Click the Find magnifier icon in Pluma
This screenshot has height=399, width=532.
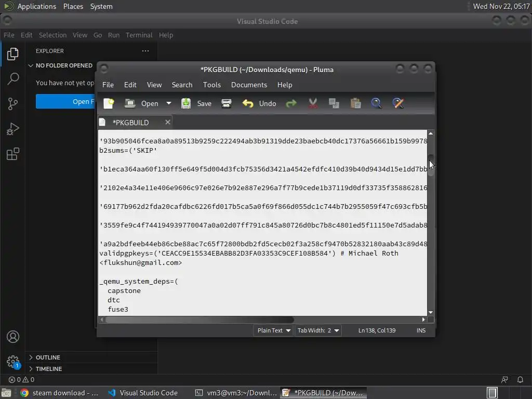(x=376, y=103)
